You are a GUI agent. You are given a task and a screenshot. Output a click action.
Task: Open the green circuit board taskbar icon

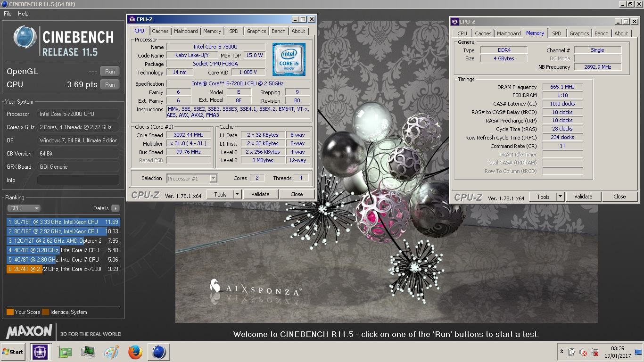(65, 352)
